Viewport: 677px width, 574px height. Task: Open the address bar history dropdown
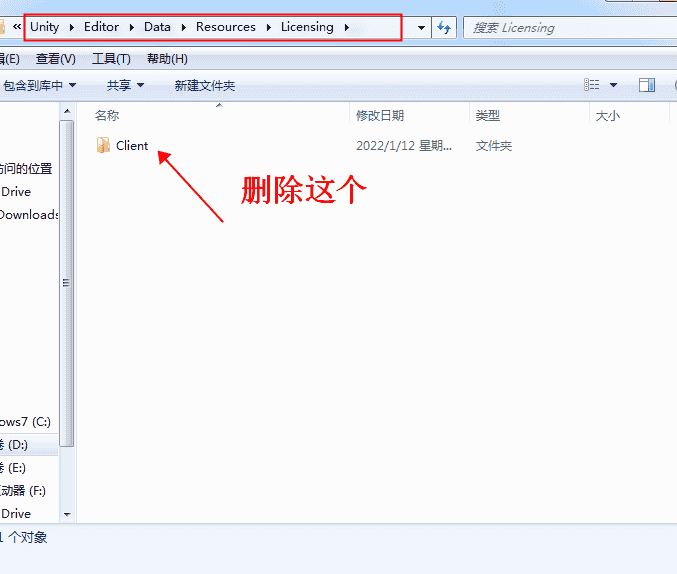tap(421, 28)
